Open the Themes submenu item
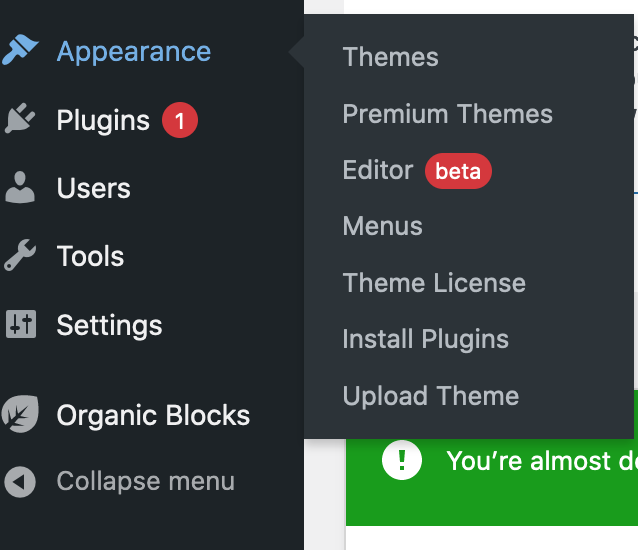The height and width of the screenshot is (550, 638). coord(390,57)
